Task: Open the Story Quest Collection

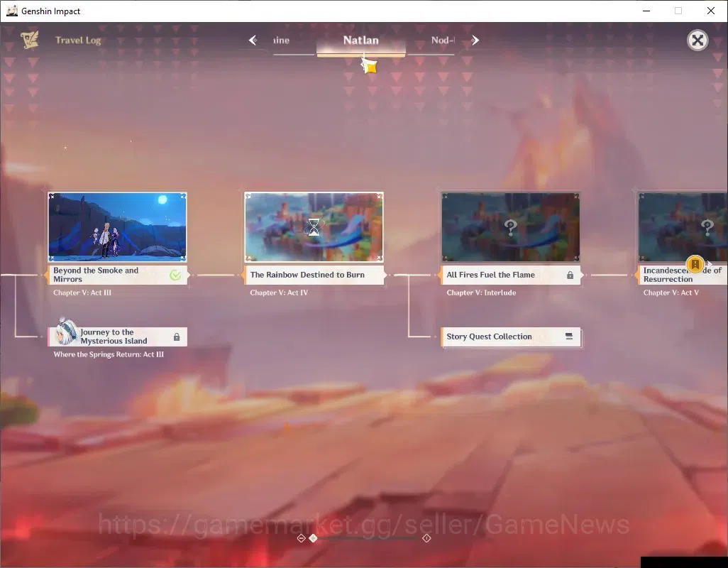Action: click(x=511, y=337)
